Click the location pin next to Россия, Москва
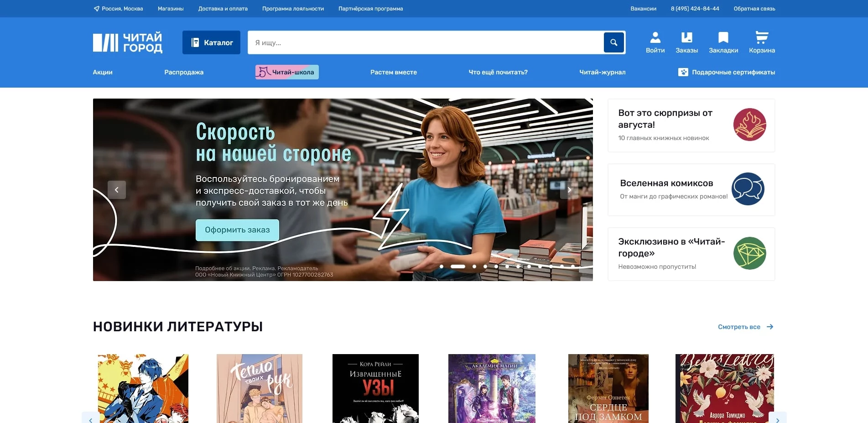Viewport: 868px width, 423px height. [x=96, y=8]
